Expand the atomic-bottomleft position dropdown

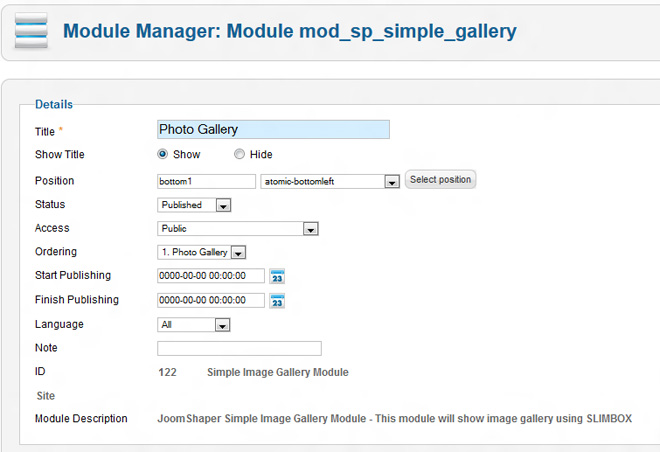392,181
